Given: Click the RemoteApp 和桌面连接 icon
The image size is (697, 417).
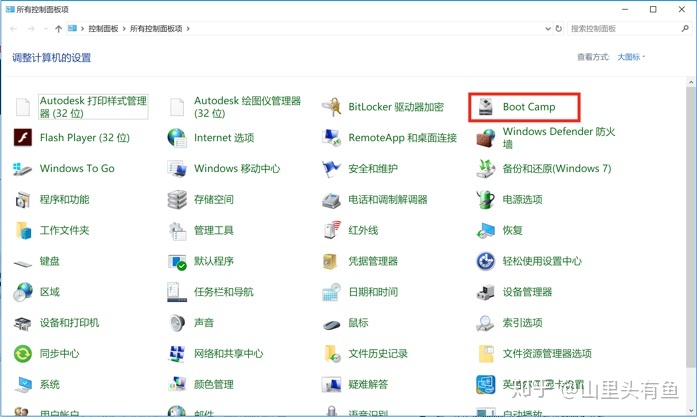Looking at the screenshot, I should pyautogui.click(x=332, y=138).
